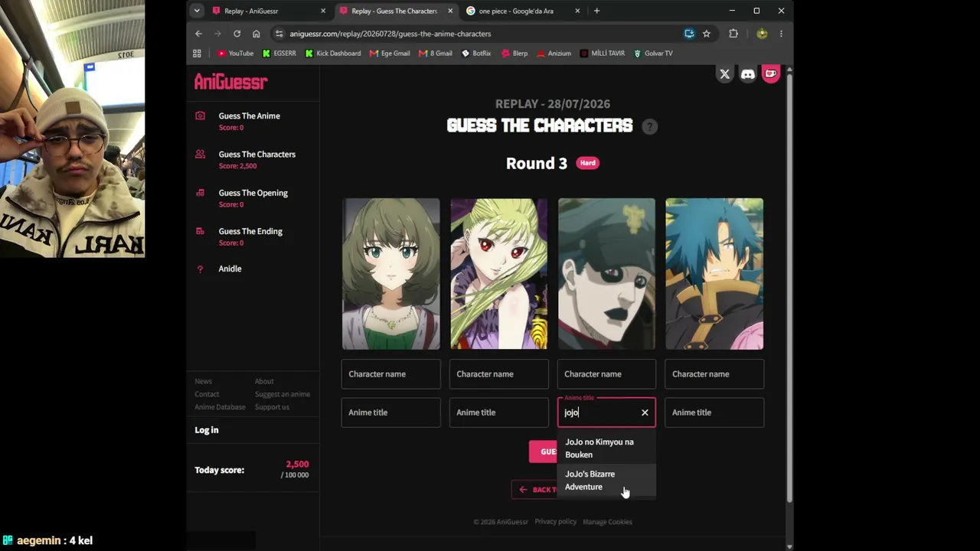Open the Chrome three-dot menu
The image size is (980, 551).
click(x=781, y=34)
